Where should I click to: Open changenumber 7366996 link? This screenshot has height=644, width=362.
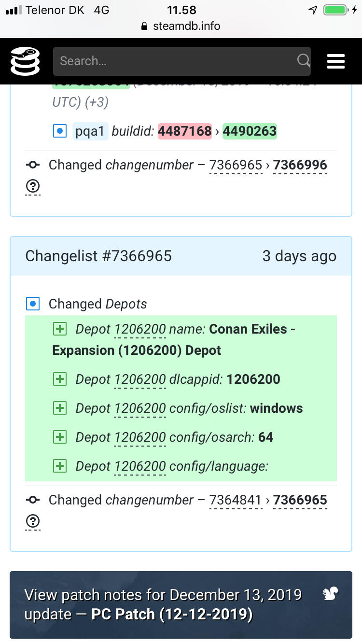point(300,165)
